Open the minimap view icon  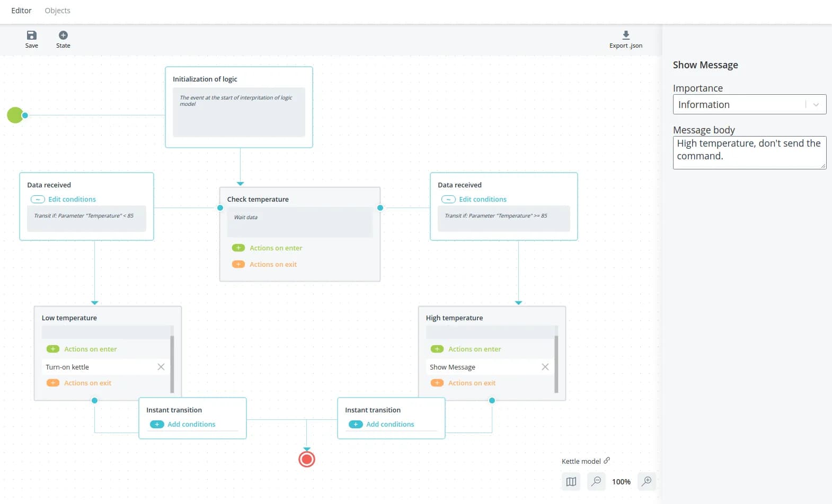[x=571, y=482]
